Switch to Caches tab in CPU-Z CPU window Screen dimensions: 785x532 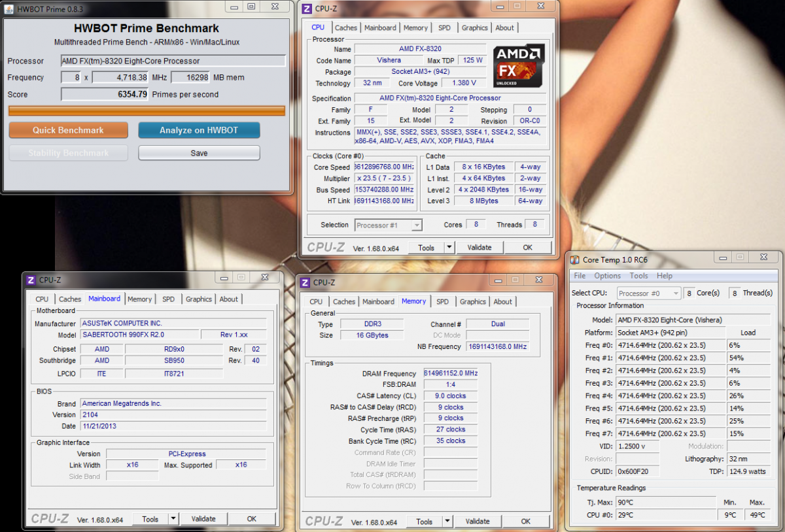tap(346, 27)
